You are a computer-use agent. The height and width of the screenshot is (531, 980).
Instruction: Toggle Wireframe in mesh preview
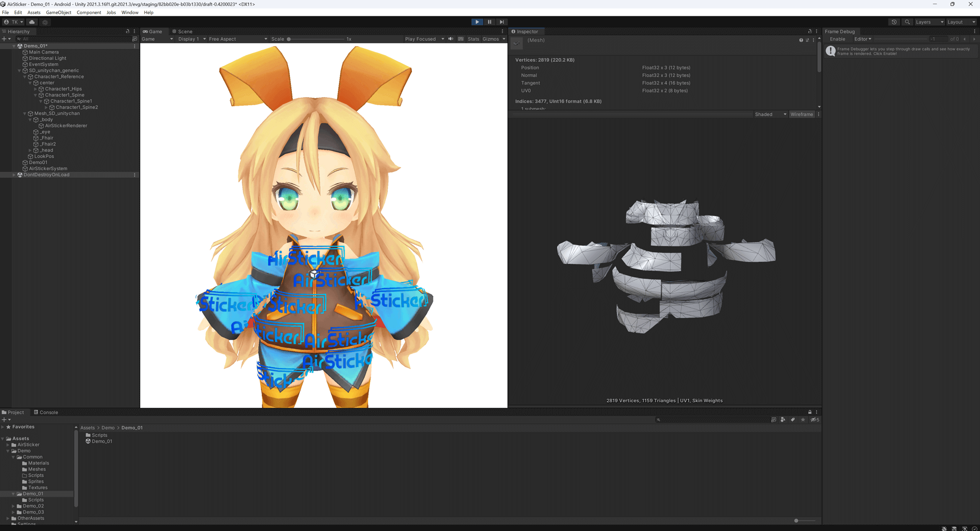(x=801, y=114)
